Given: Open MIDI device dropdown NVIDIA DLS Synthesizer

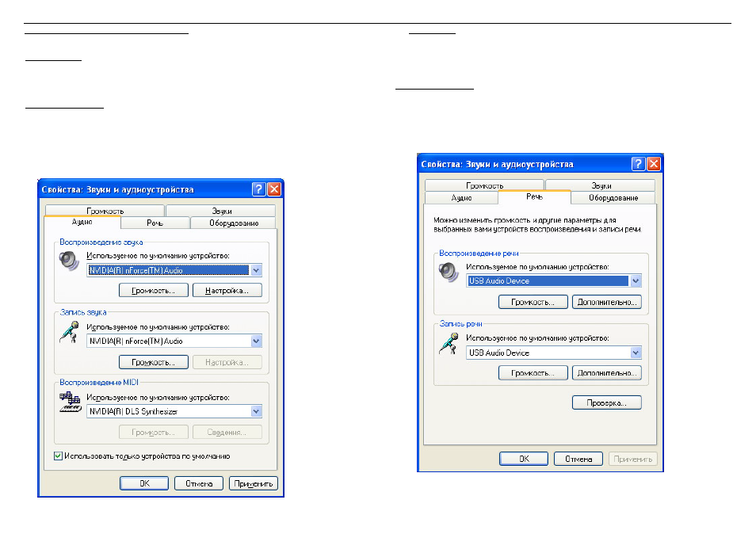Looking at the screenshot, I should tap(256, 411).
